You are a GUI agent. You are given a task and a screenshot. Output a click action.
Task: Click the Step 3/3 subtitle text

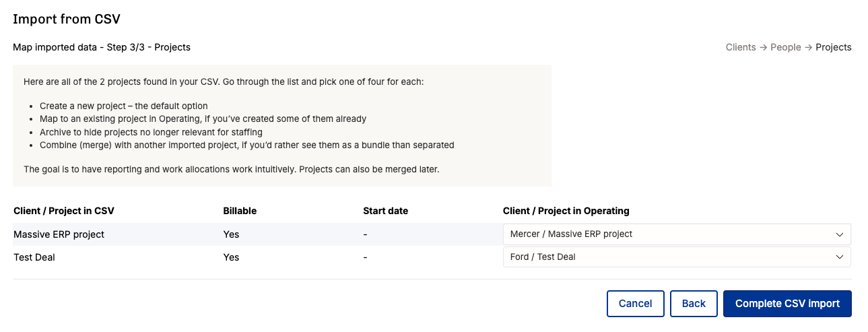(102, 47)
